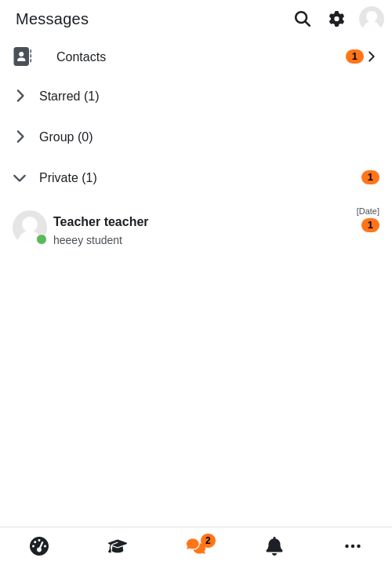Click the Contacts right chevron arrow
The height and width of the screenshot is (565, 392).
click(372, 56)
